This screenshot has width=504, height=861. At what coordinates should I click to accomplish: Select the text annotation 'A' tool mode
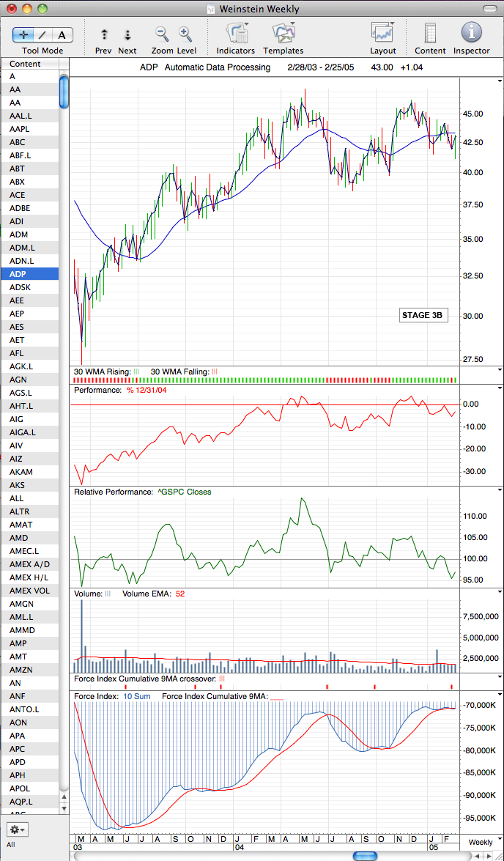62,34
